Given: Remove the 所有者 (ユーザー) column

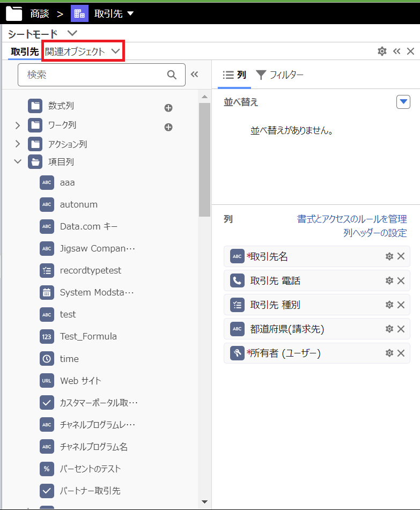Looking at the screenshot, I should point(401,353).
